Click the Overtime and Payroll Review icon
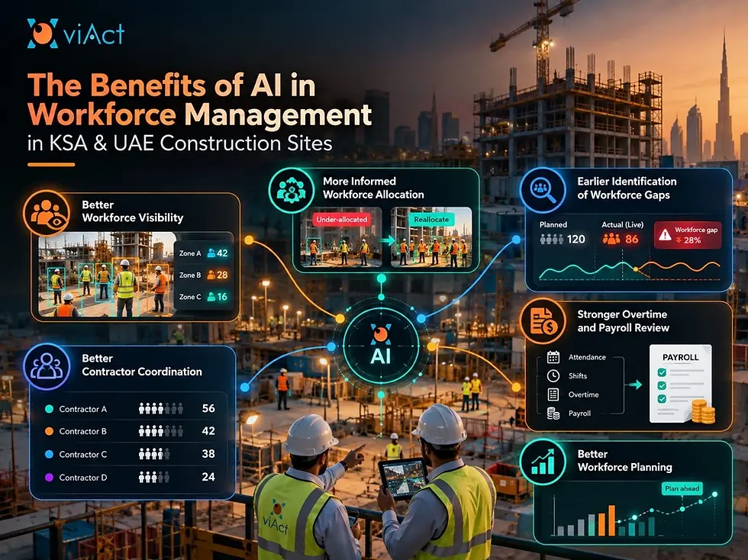This screenshot has width=748, height=560. 543,321
